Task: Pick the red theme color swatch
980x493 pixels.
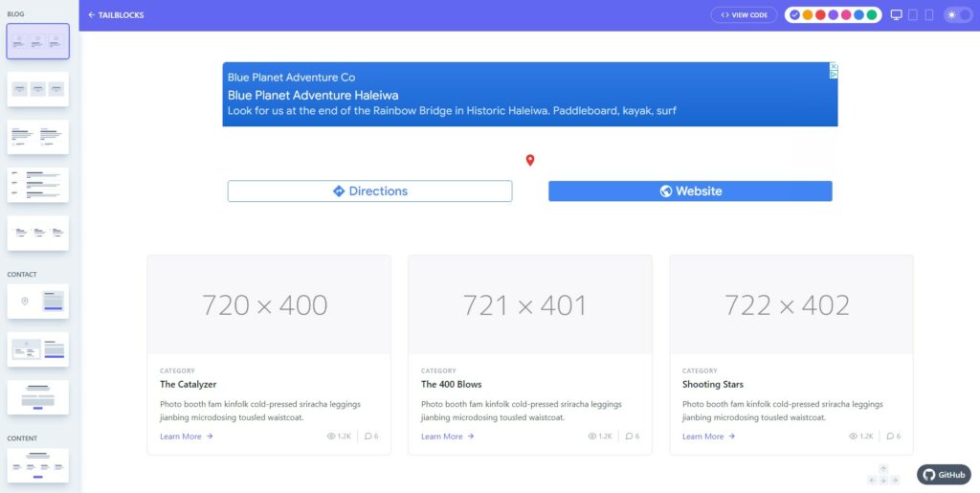Action: (820, 15)
